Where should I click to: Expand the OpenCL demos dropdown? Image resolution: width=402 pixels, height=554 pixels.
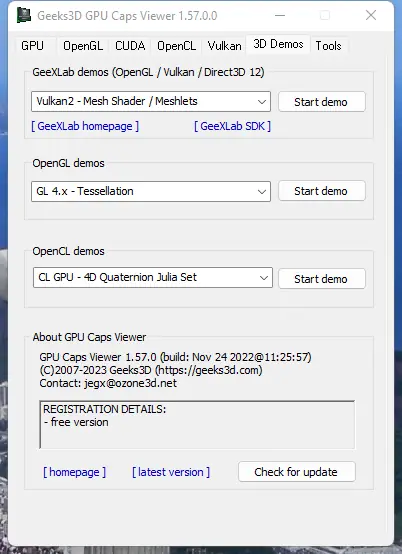pos(153,277)
